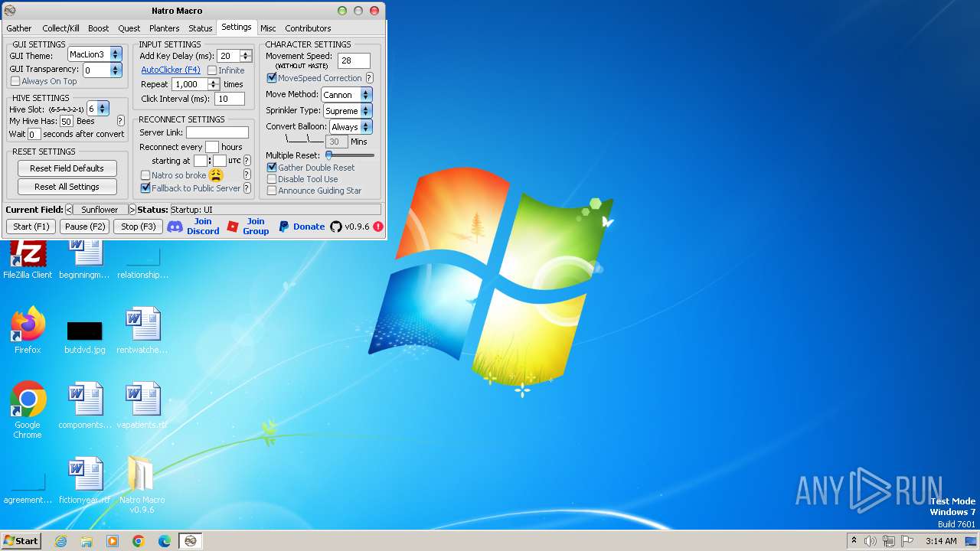Screen dimensions: 980x551
Task: Open help for My Hive Has bees
Action: [x=120, y=121]
